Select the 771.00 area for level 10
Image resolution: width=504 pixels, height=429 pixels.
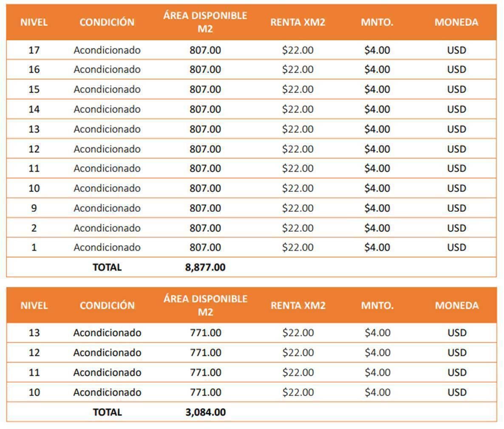coord(206,392)
